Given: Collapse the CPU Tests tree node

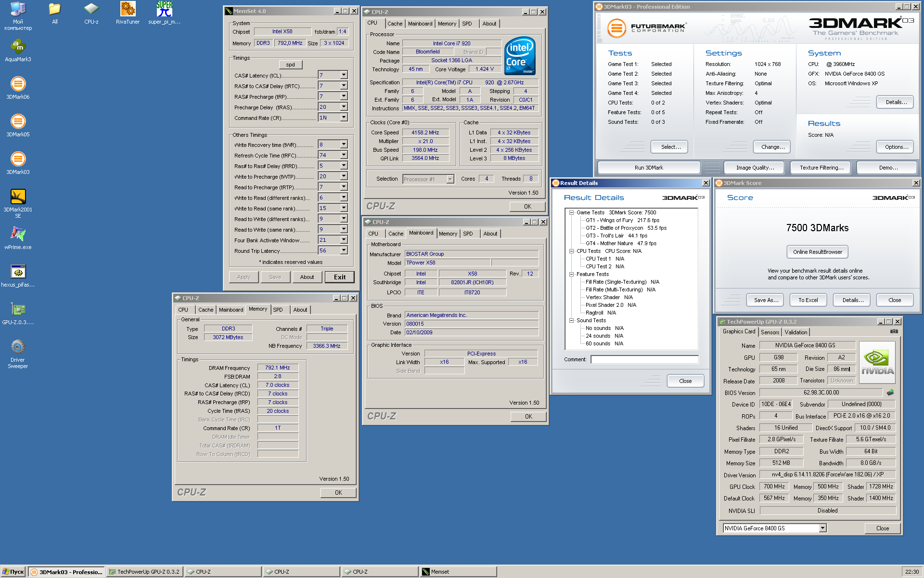Looking at the screenshot, I should coord(571,251).
